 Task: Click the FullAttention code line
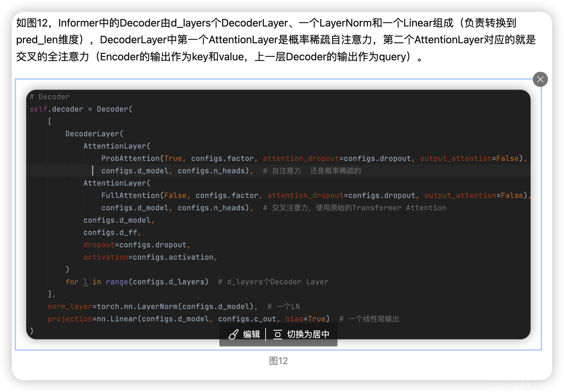[x=316, y=195]
